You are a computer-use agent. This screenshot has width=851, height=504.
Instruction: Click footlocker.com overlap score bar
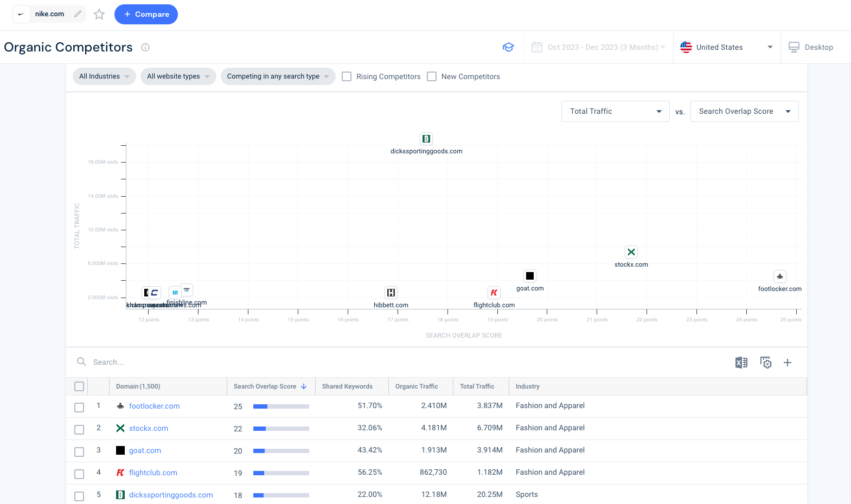tap(281, 406)
